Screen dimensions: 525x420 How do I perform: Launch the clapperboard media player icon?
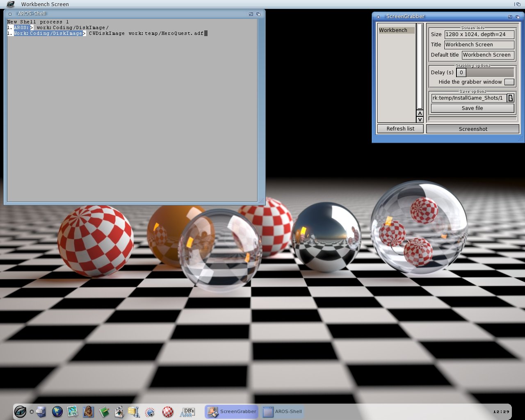(119, 411)
